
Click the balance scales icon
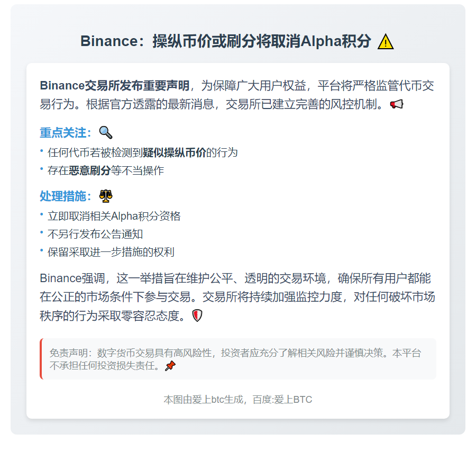point(106,196)
